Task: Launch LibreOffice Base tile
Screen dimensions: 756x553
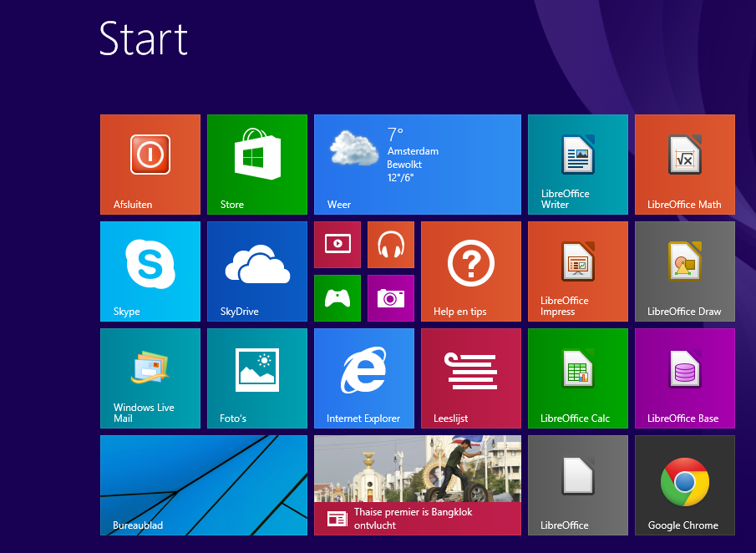Action: tap(685, 378)
